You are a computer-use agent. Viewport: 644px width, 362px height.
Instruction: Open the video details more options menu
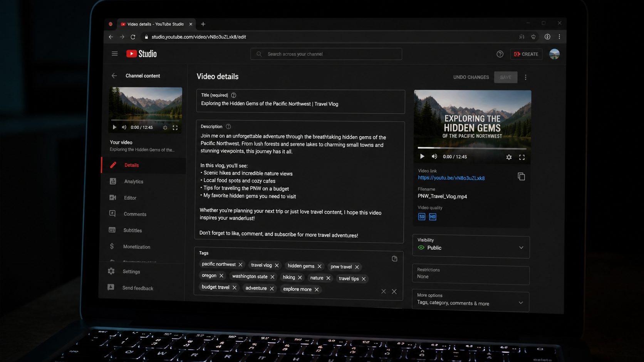(x=525, y=77)
